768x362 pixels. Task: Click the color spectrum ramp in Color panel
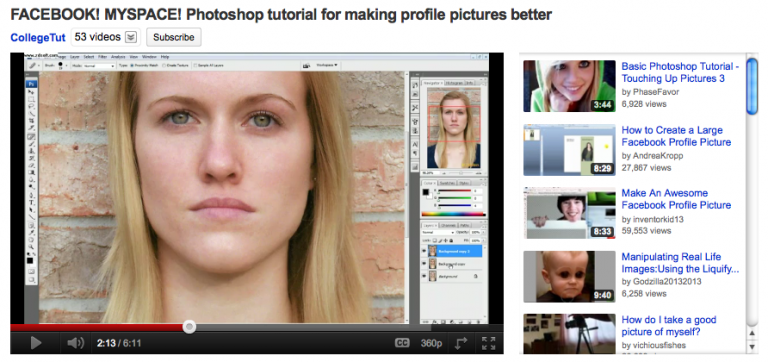[x=454, y=214]
